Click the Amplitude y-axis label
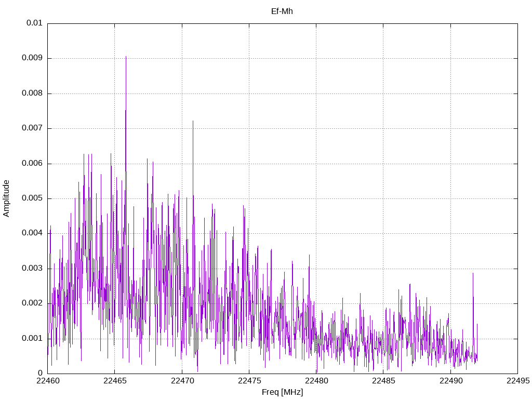 6,198
